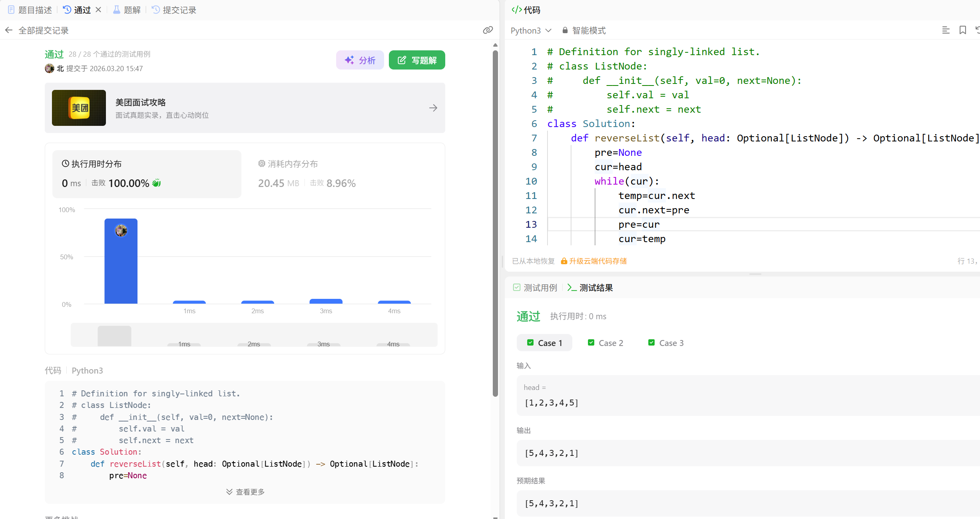Click the 美团 interview guide thumbnail

click(x=79, y=108)
